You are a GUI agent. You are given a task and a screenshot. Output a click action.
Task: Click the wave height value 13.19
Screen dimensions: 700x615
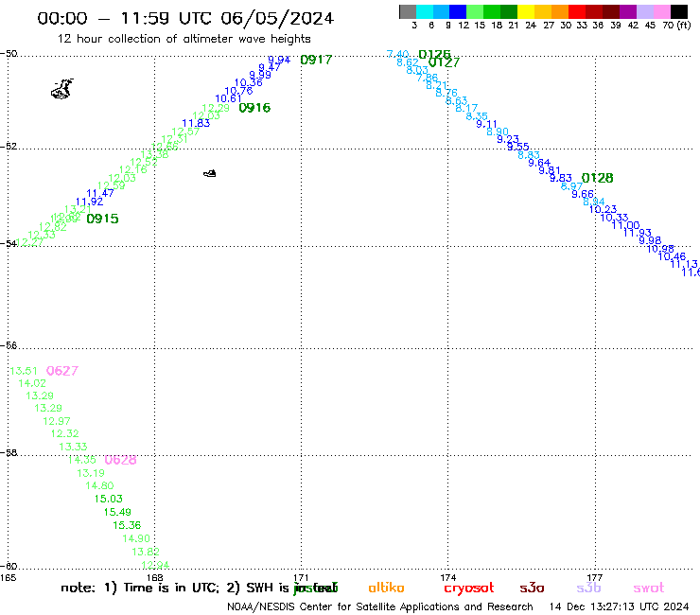[91, 473]
